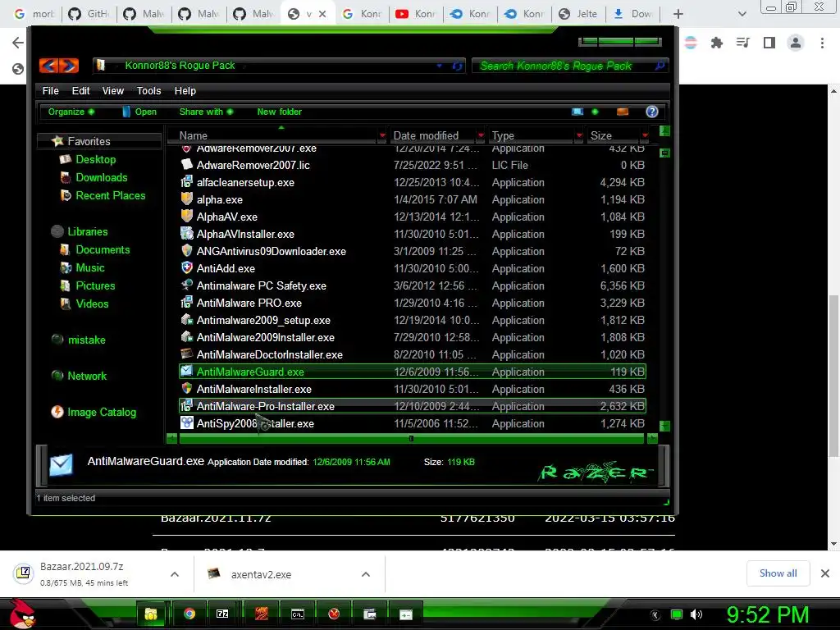Click New folder in the toolbar
This screenshot has height=630, width=840.
click(x=279, y=112)
